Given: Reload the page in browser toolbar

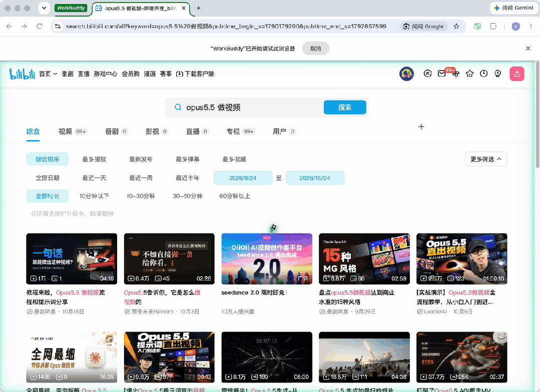Looking at the screenshot, I should point(39,26).
